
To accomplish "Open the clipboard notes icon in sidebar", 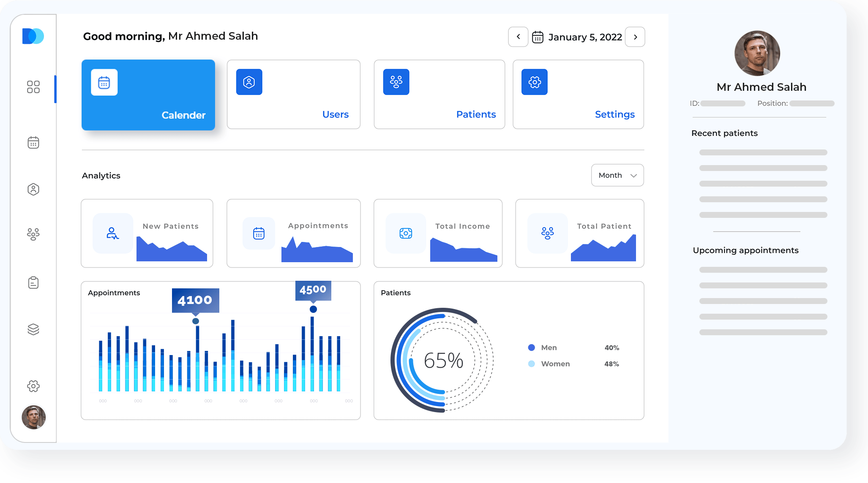I will click(33, 282).
